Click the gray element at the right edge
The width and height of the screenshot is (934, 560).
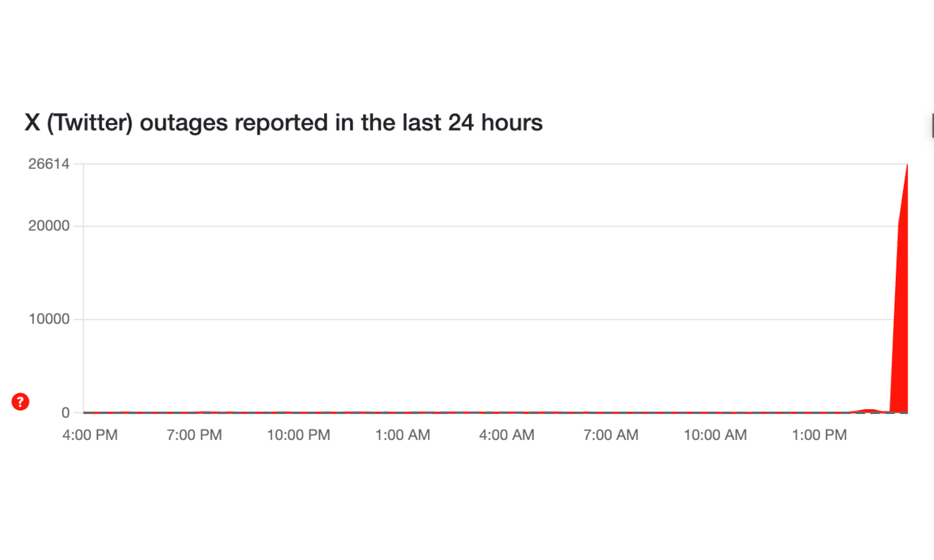(932, 125)
